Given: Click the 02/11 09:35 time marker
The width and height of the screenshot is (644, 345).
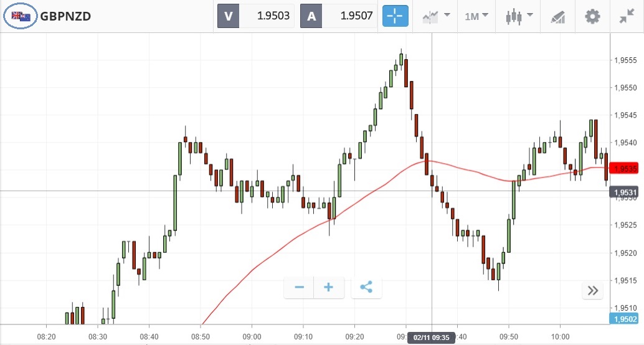Looking at the screenshot, I should point(431,338).
